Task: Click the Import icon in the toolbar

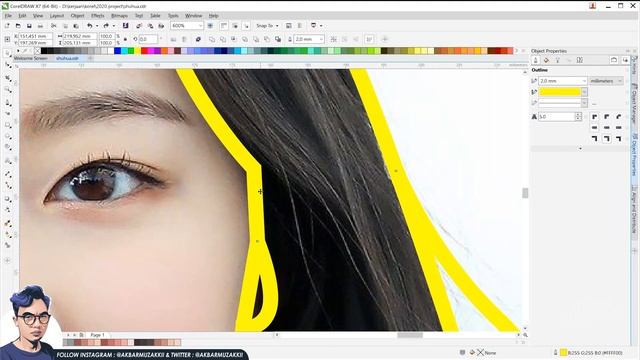Action: point(139,26)
